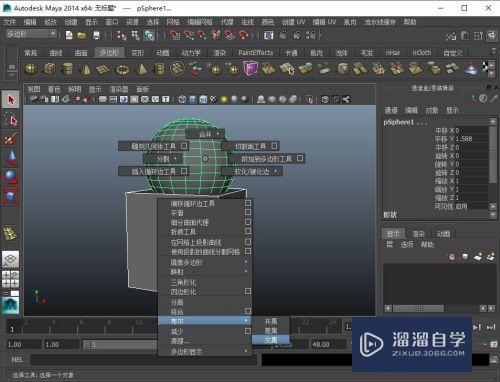Click the MEL command line input

(143, 360)
